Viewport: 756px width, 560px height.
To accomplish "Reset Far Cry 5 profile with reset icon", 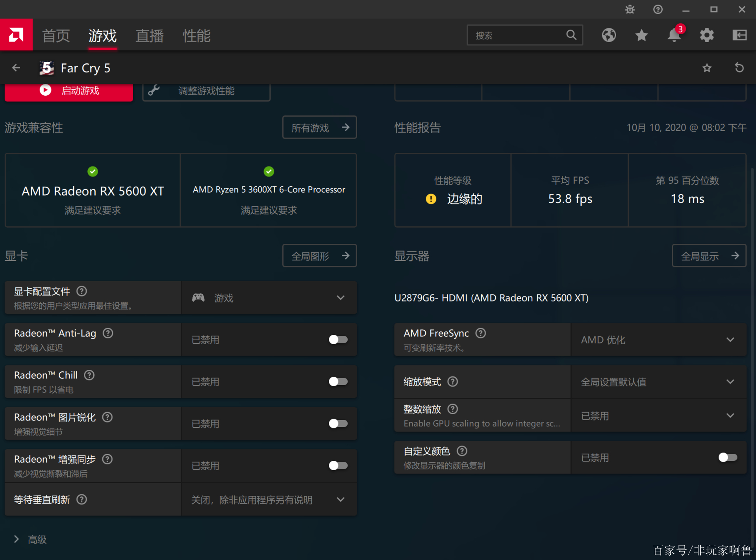I will pos(739,68).
